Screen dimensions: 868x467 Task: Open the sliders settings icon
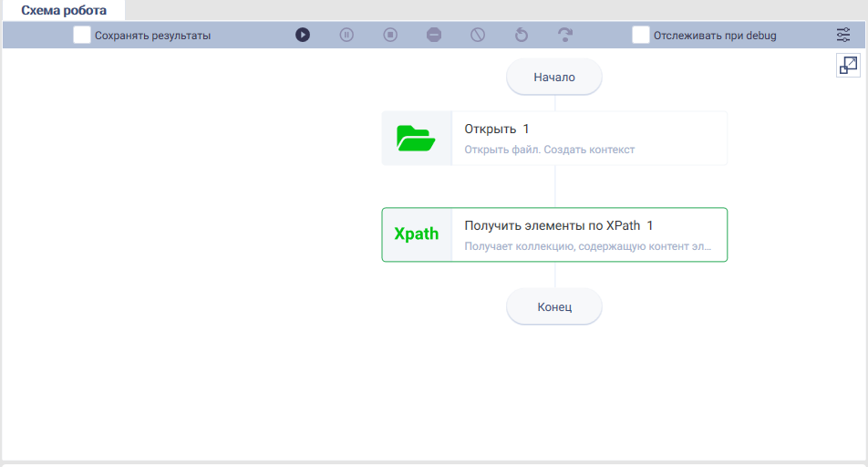(843, 35)
